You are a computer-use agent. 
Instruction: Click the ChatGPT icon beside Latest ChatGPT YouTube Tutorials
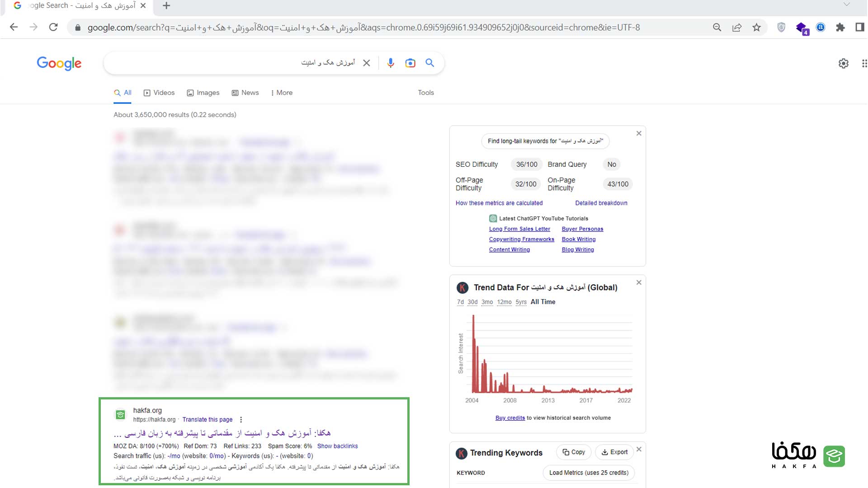[x=493, y=219]
